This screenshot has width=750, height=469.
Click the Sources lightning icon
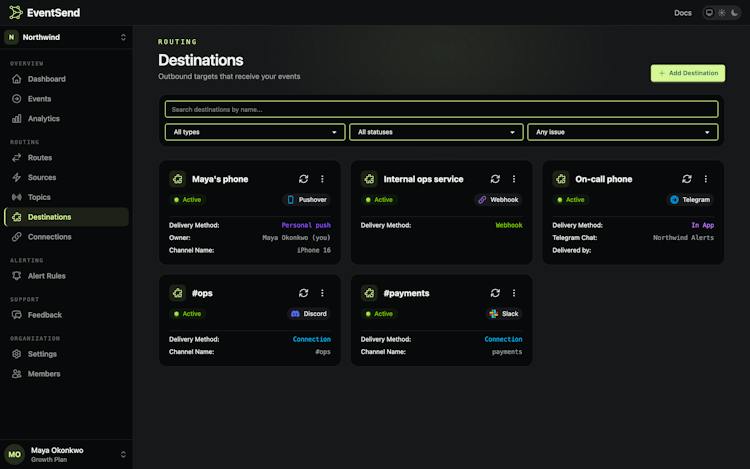tap(17, 177)
